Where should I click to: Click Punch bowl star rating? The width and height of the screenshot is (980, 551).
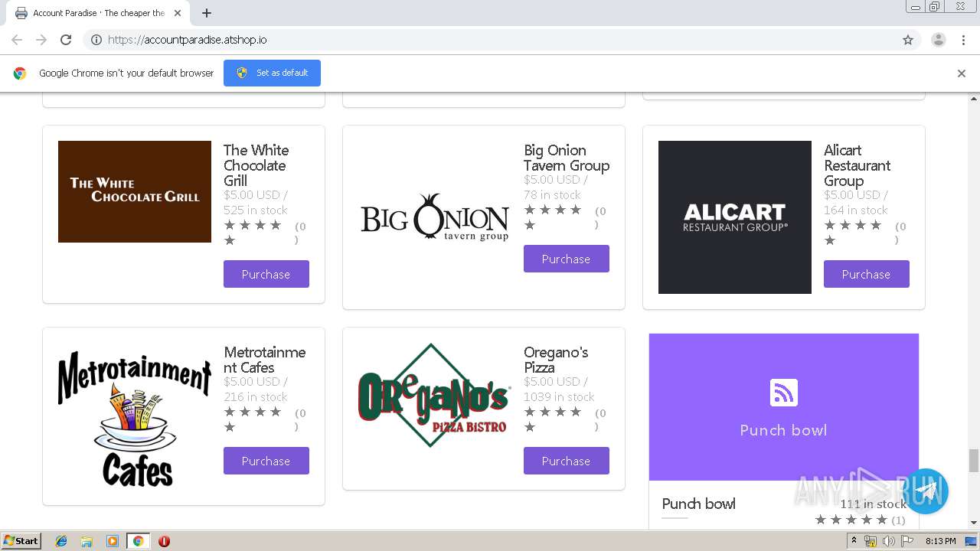(851, 520)
